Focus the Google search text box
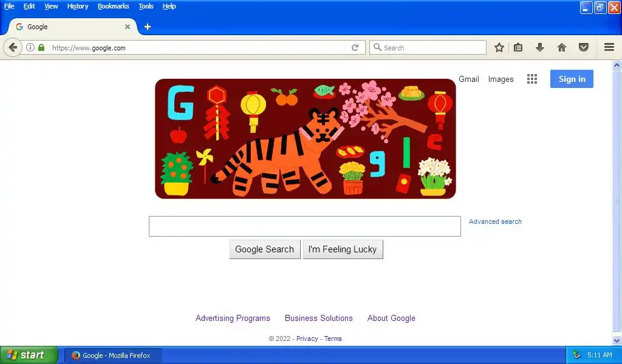622x364 pixels. tap(305, 226)
